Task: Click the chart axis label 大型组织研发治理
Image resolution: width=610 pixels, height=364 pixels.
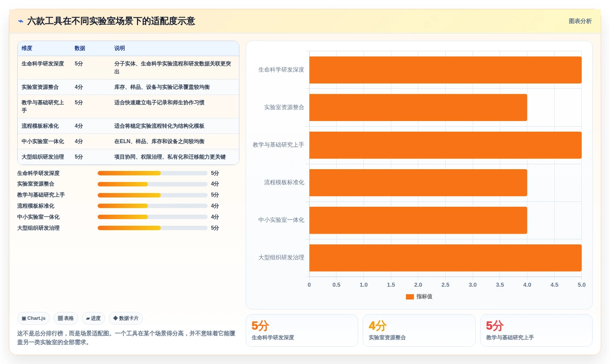Action: coord(281,258)
